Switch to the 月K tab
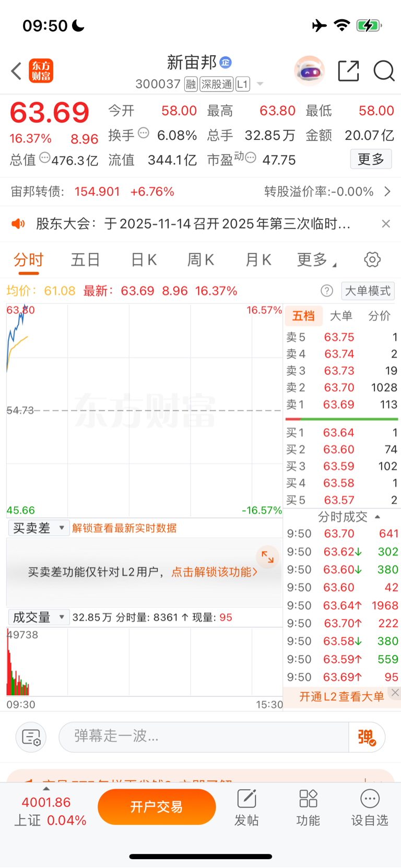Screen dimensions: 401x868 [258, 260]
